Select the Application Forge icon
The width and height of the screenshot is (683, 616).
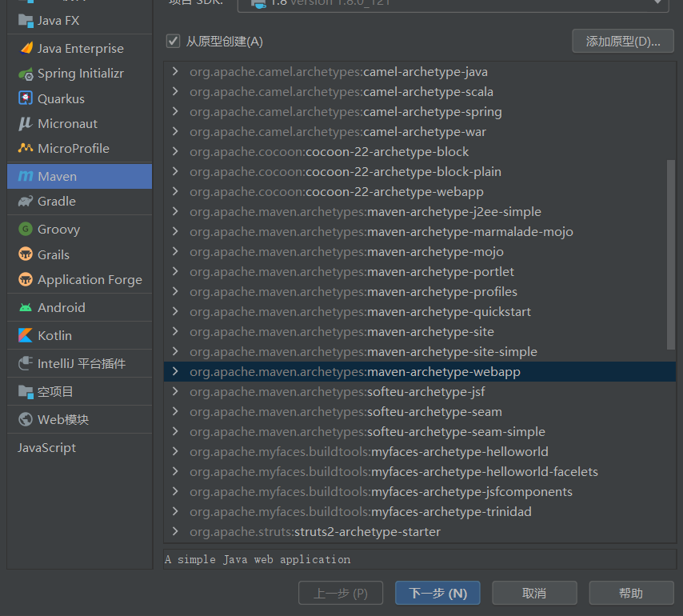click(x=26, y=279)
